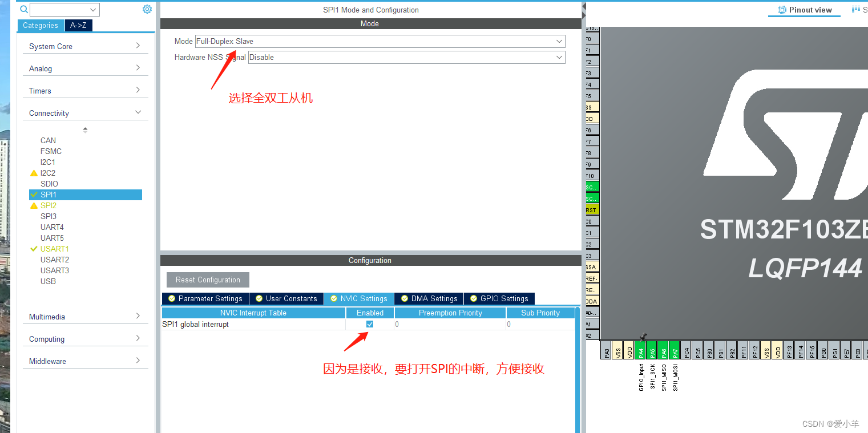Select USART2 in the Connectivity list
Screen dimensions: 868x433
coord(55,260)
